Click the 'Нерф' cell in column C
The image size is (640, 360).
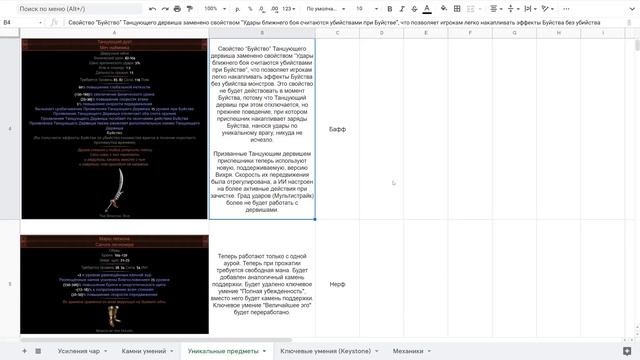coord(337,284)
